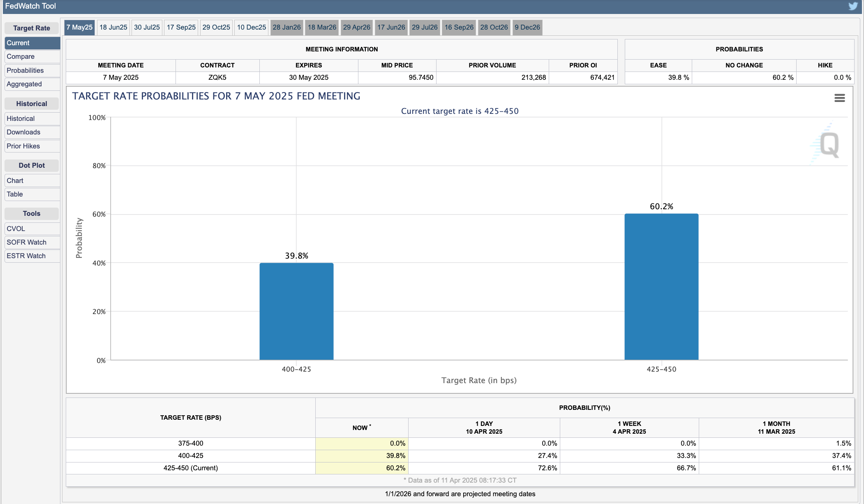Select the 17 Sep25 tab
The height and width of the screenshot is (504, 864).
pos(181,28)
